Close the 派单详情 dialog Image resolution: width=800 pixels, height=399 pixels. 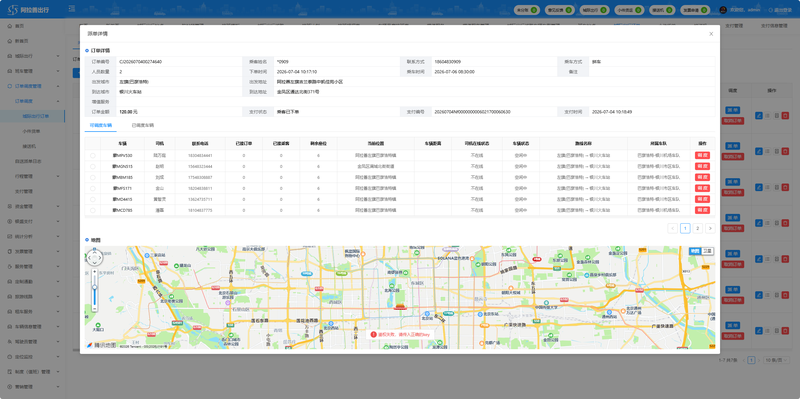pos(711,34)
